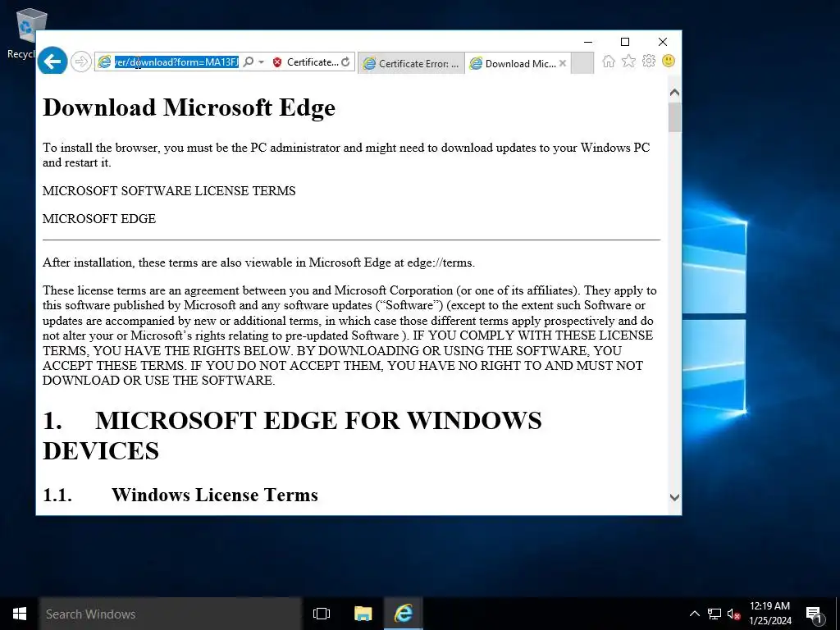Click the vertical scrollbar thumb
This screenshot has height=630, width=840.
point(674,117)
